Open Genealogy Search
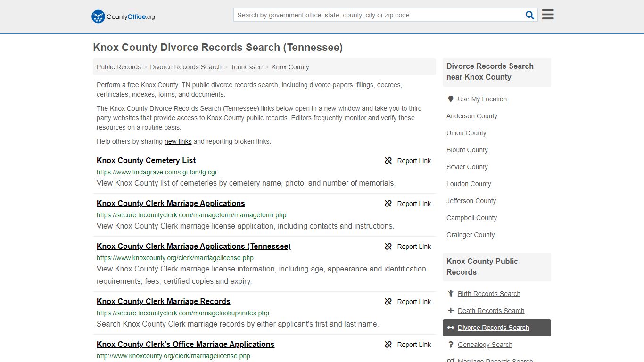This screenshot has width=644, height=362. point(485,345)
